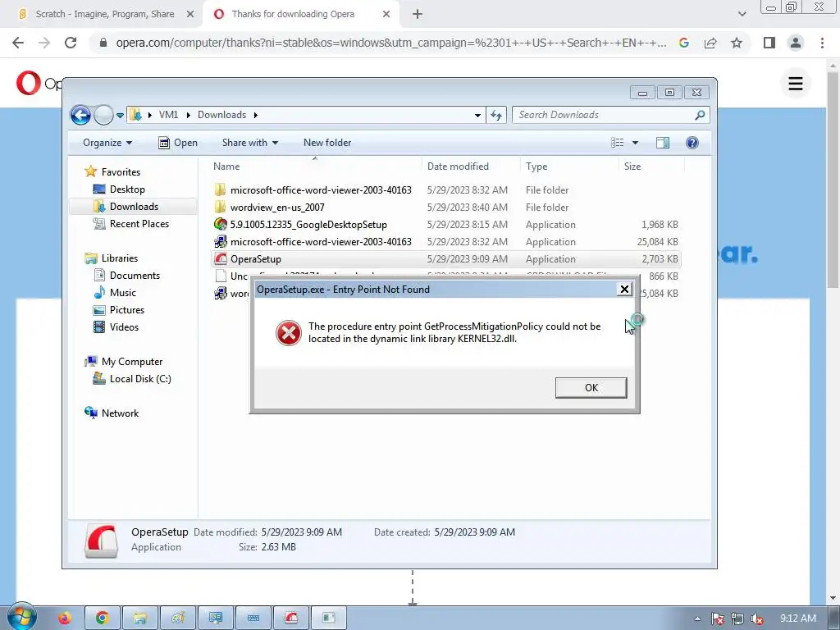840x630 pixels.
Task: Click the share page icon in Chrome
Action: coord(710,43)
